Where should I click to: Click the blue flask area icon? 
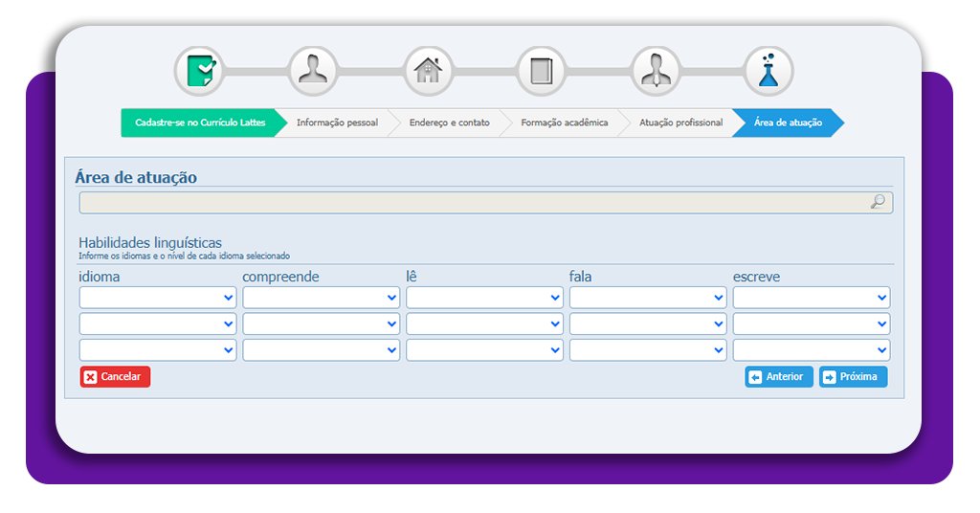tap(768, 71)
